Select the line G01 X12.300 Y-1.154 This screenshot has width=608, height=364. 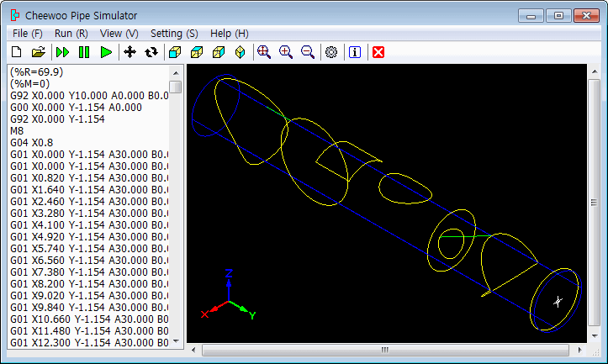point(89,342)
